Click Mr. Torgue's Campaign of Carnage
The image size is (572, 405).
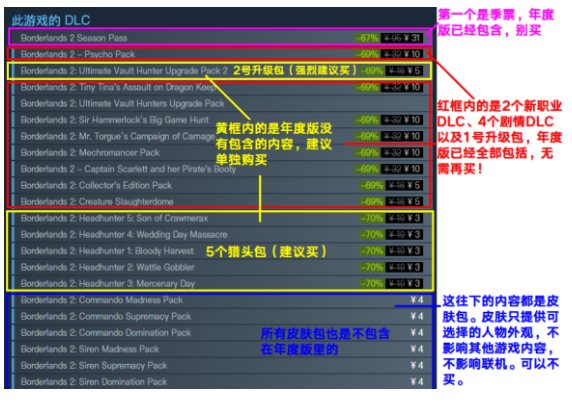click(221, 136)
